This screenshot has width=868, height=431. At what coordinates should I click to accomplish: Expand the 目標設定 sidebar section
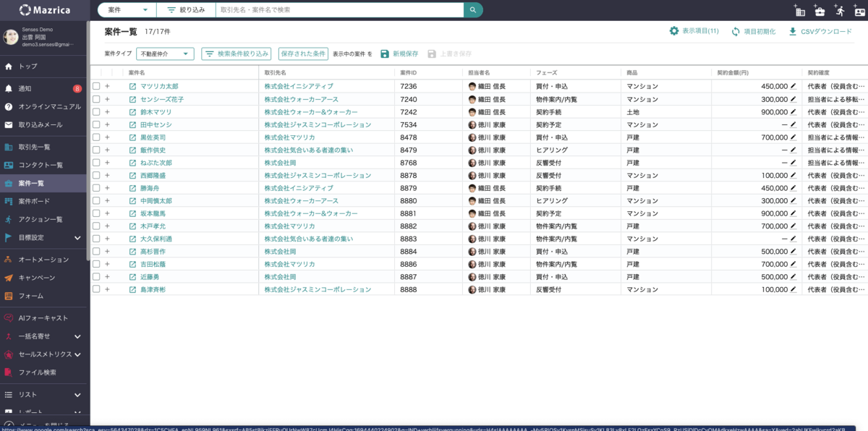click(77, 237)
